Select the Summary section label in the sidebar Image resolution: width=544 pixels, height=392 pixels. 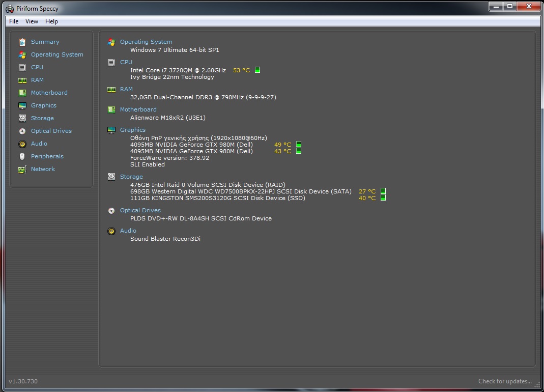coord(45,42)
